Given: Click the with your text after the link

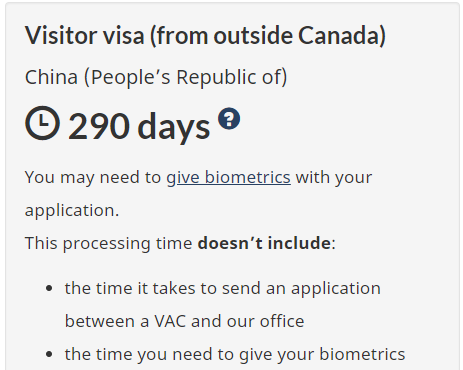Looking at the screenshot, I should tap(334, 177).
